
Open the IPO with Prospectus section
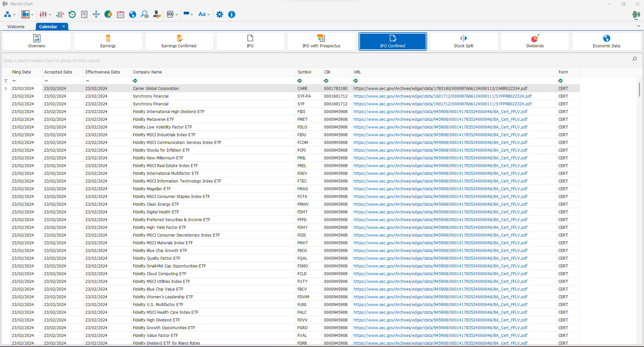coord(321,41)
